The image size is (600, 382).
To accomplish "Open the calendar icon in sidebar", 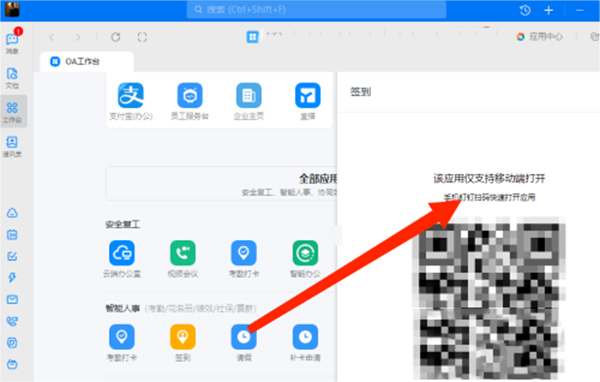I will [12, 235].
